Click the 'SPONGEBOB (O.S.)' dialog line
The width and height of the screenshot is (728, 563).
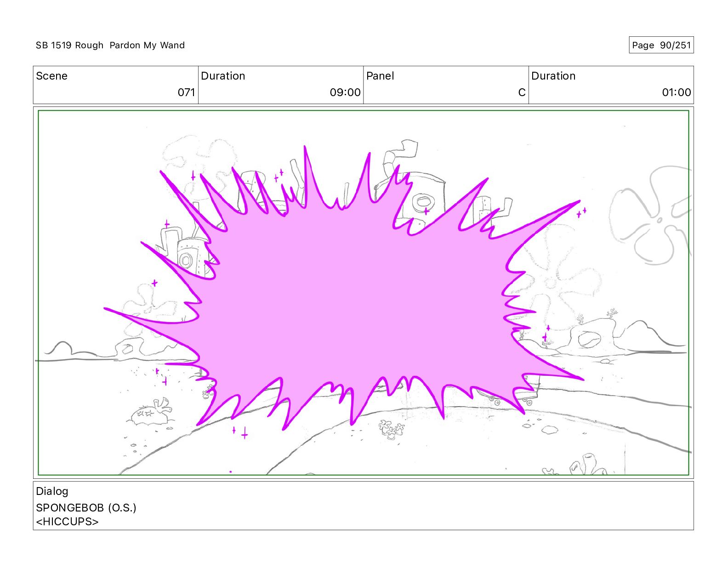(86, 508)
